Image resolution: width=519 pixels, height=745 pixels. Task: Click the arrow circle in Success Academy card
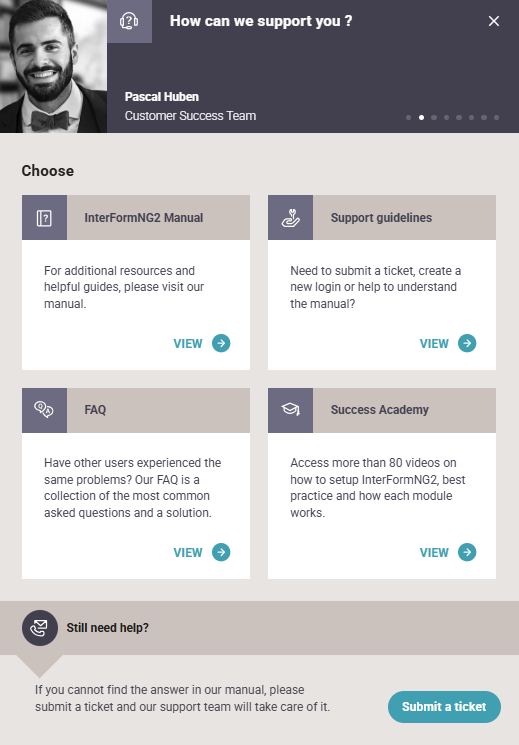pos(467,552)
